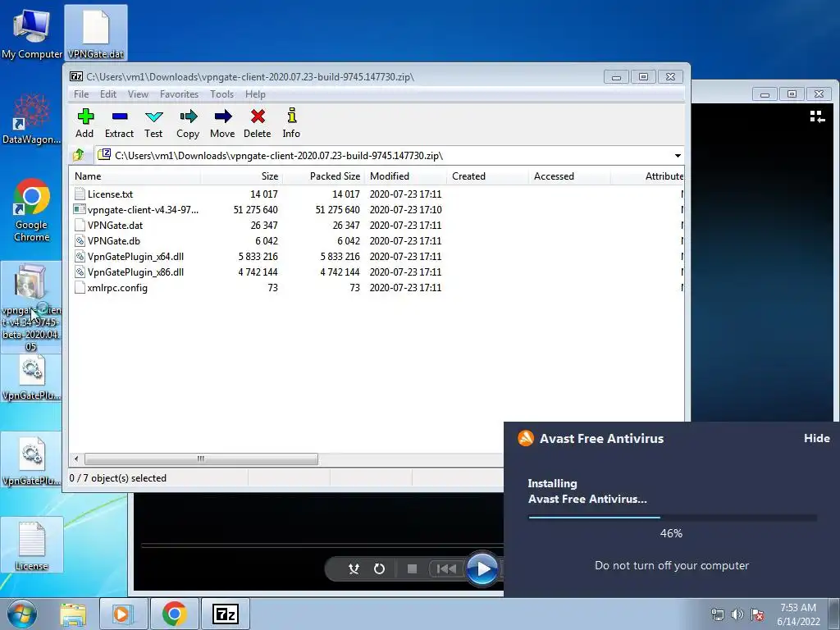Image resolution: width=840 pixels, height=630 pixels.
Task: Sort by Packed Size column header
Action: 323,176
